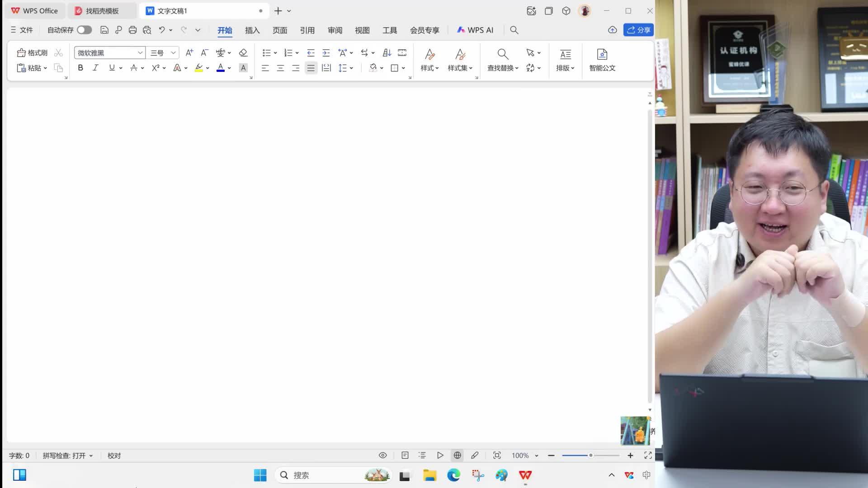Click the Format Painter (格式刷) icon
The image size is (868, 488).
pos(21,53)
